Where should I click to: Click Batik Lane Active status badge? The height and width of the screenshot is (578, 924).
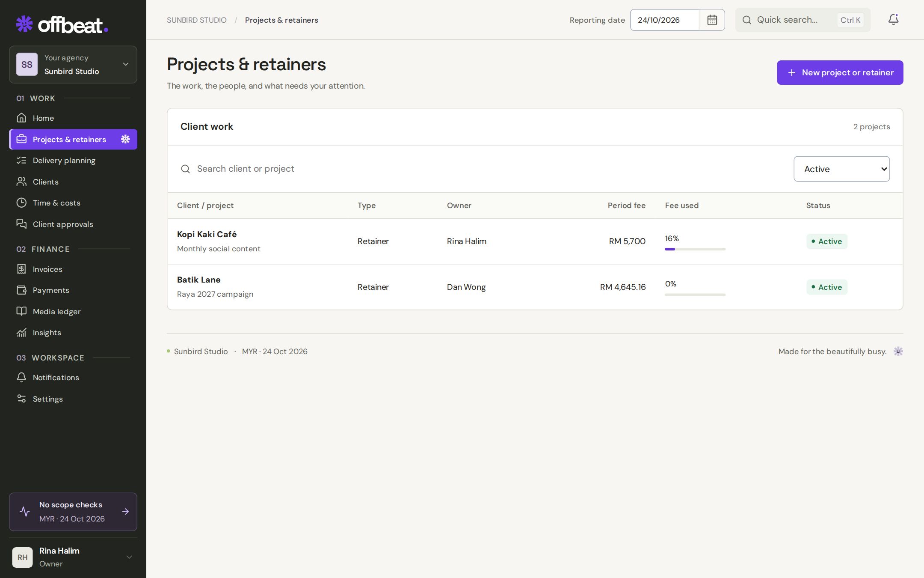[x=826, y=287]
